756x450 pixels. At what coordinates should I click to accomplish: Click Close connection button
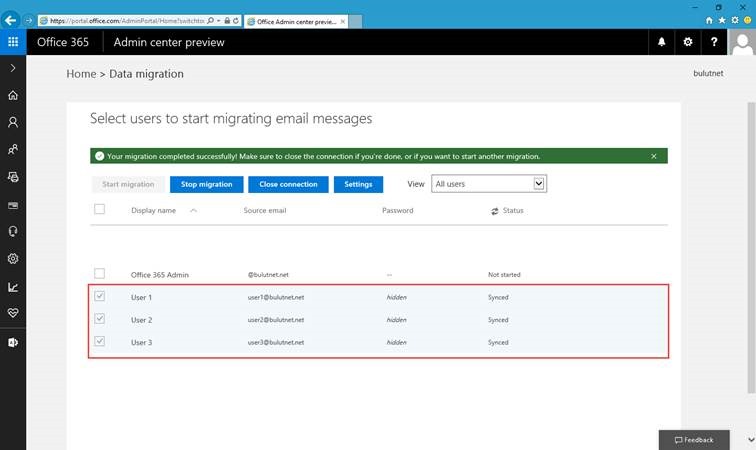coord(288,184)
